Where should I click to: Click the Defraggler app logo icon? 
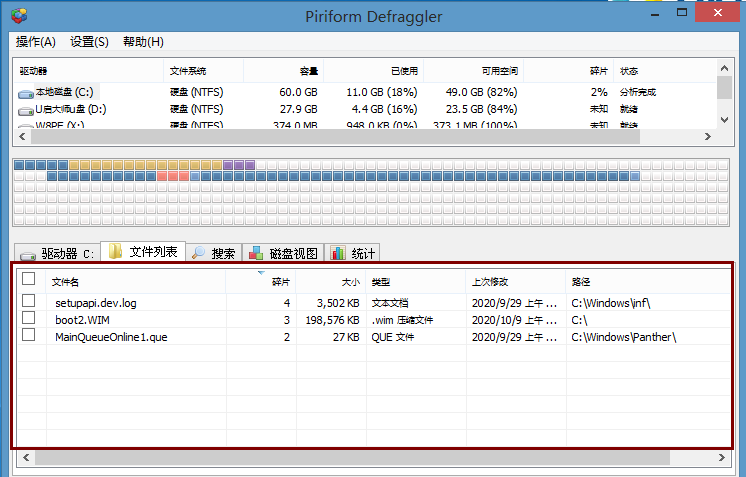click(x=20, y=16)
